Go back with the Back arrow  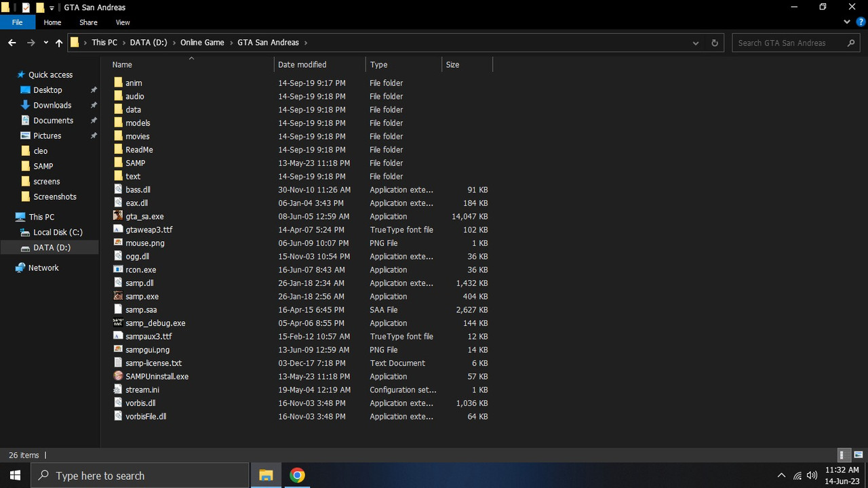click(x=12, y=43)
